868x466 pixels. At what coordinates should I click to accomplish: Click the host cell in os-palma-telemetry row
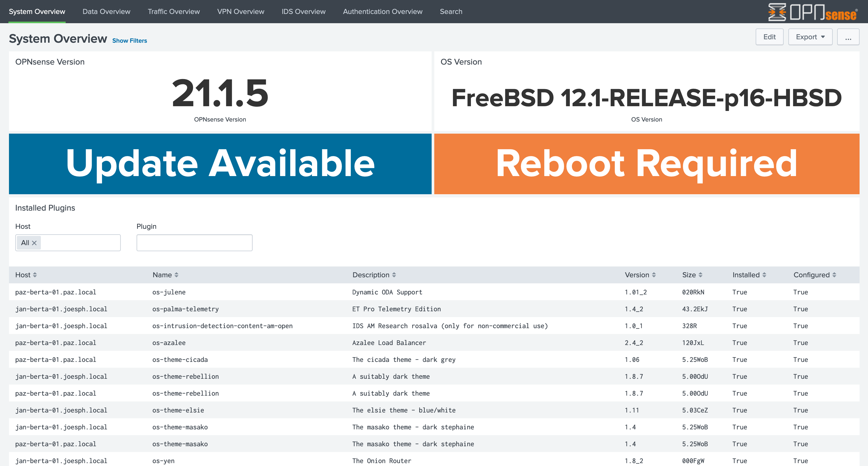pyautogui.click(x=61, y=309)
